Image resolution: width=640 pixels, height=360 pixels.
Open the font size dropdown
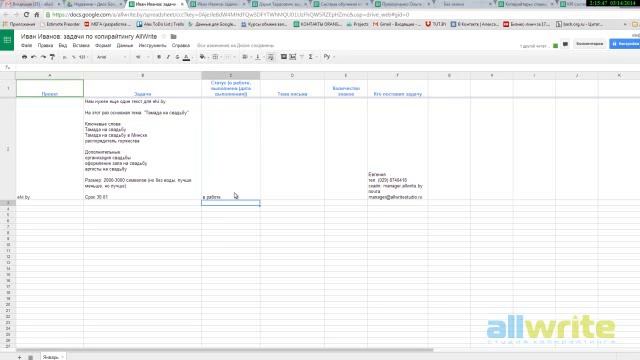pyautogui.click(x=142, y=57)
